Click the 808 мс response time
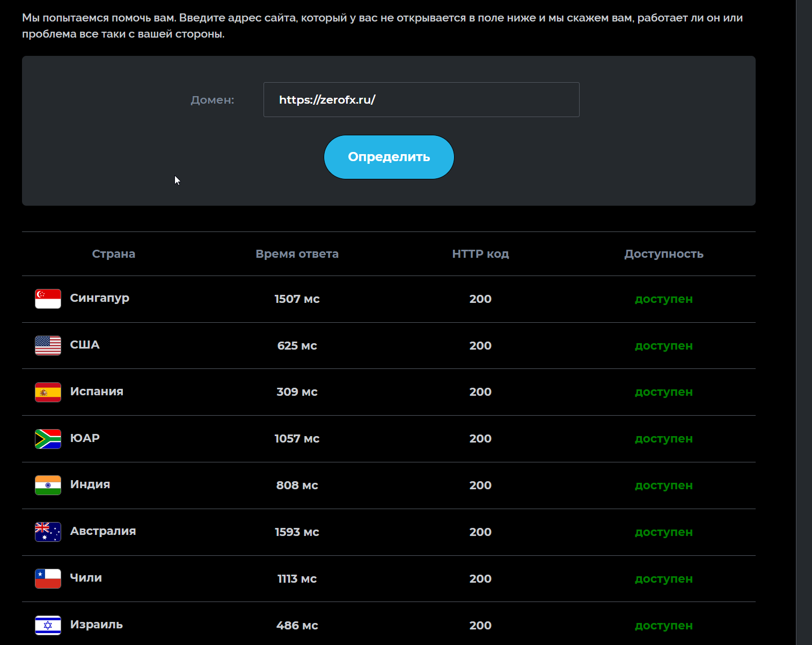This screenshot has height=645, width=812. [x=297, y=485]
